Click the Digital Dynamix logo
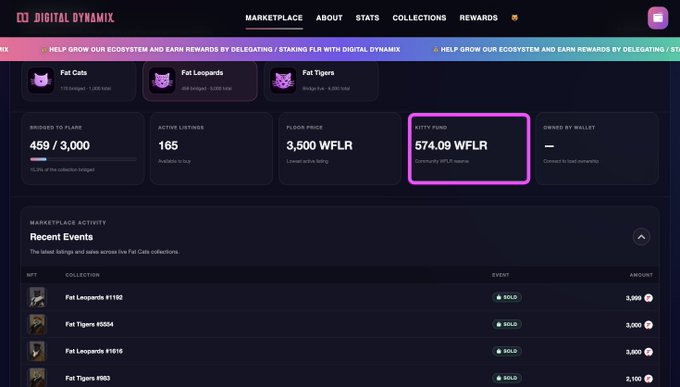Image resolution: width=680 pixels, height=387 pixels. 65,18
